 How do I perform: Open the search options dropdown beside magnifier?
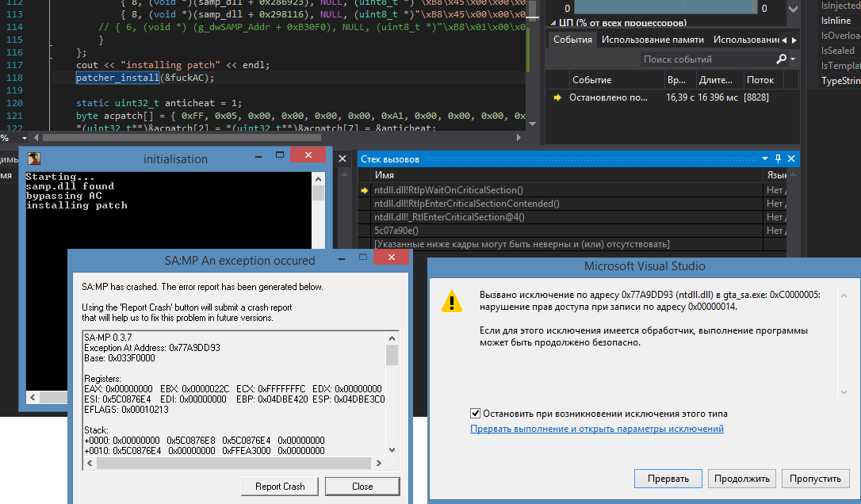793,59
